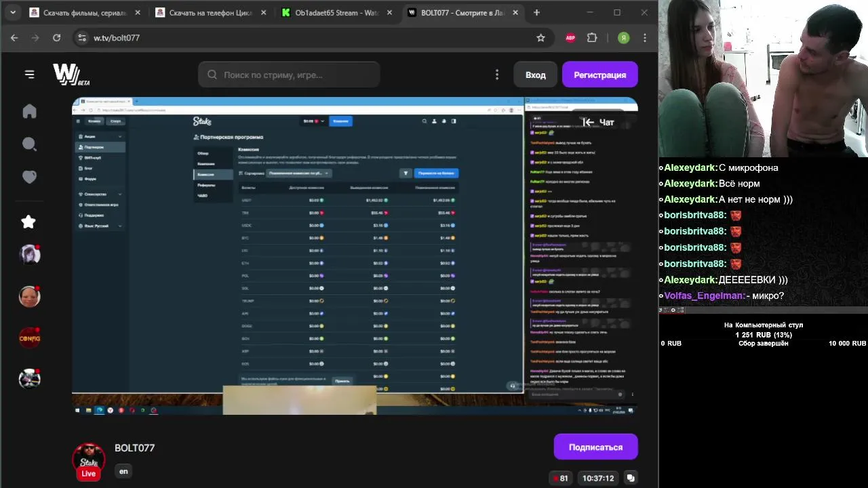The width and height of the screenshot is (868, 488).
Task: Open the ABP adblock extension icon
Action: (x=570, y=38)
